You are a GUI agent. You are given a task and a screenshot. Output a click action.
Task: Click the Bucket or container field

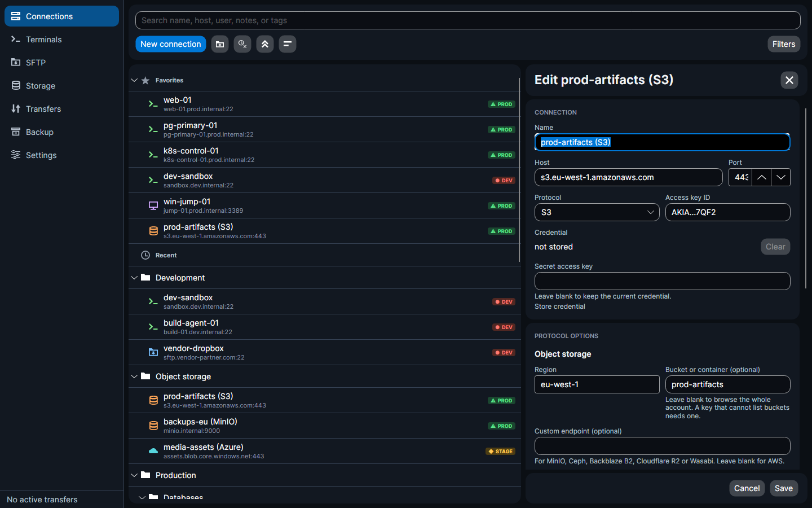[x=727, y=384]
